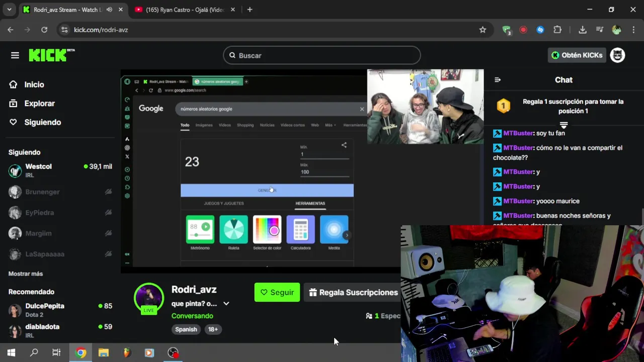Toggle notifications icon for Brunenger
The height and width of the screenshot is (362, 644).
pos(108,192)
